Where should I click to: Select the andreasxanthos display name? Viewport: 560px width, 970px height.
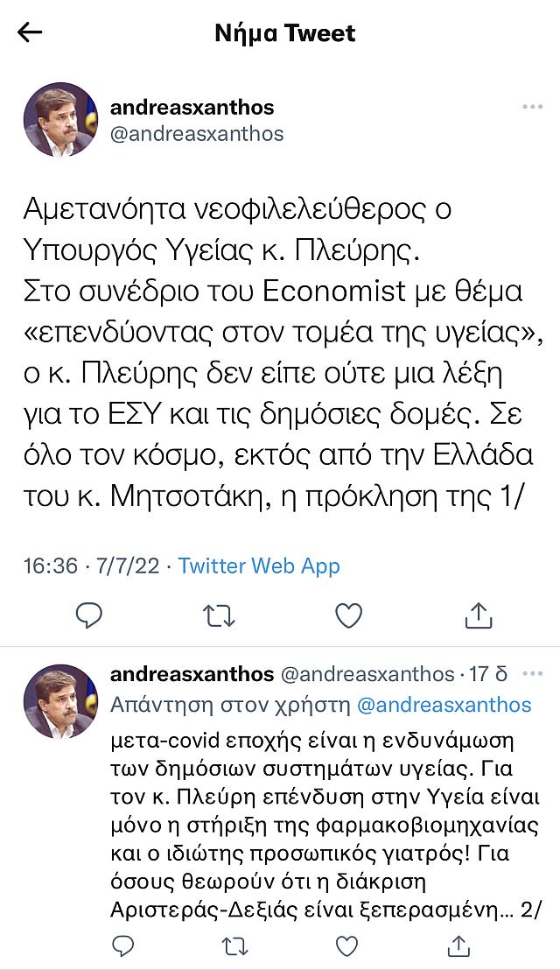point(192,108)
